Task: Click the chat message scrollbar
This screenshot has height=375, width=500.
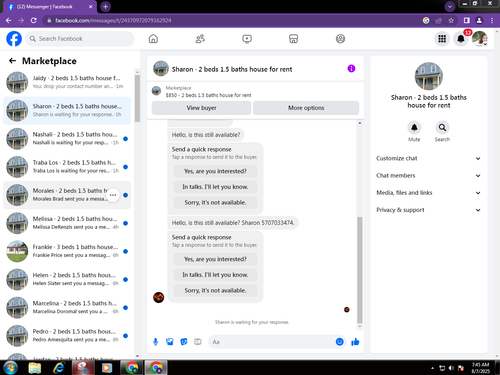Action: click(x=360, y=270)
